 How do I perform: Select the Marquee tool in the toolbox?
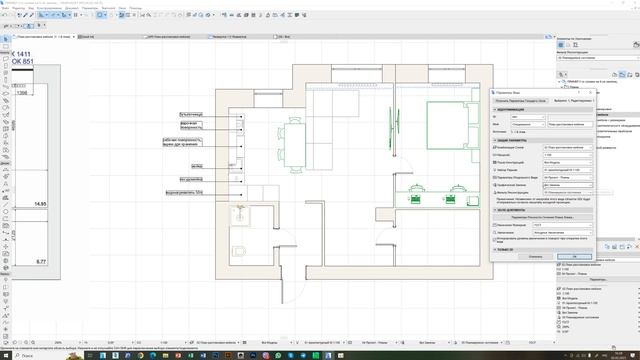(6, 46)
